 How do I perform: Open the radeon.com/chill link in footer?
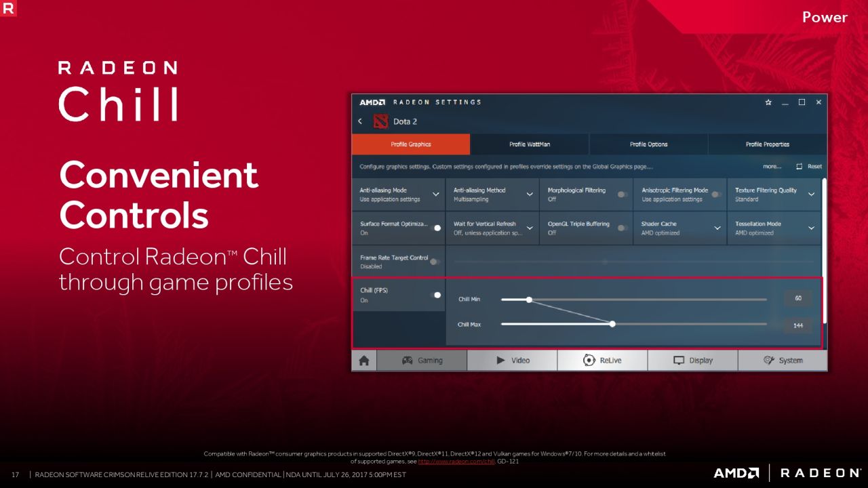pos(457,462)
